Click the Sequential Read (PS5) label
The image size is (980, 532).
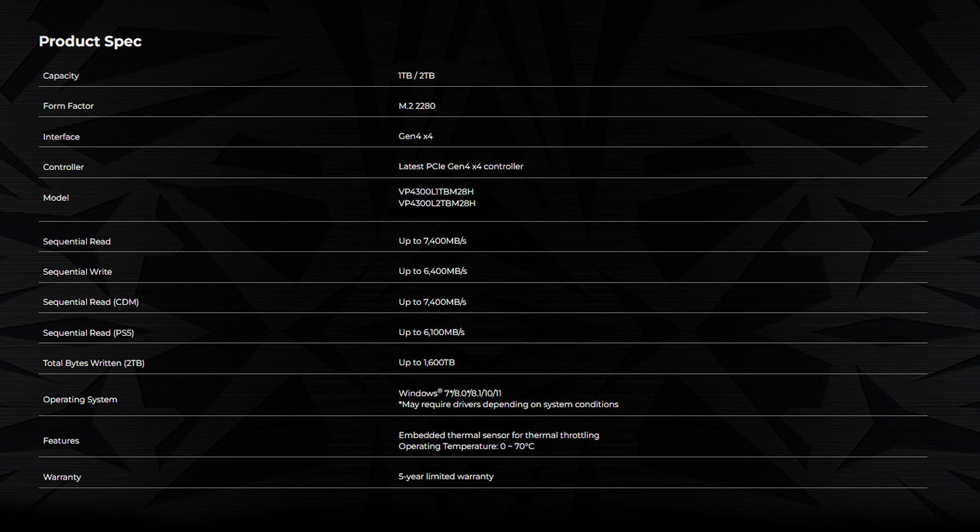tap(89, 332)
